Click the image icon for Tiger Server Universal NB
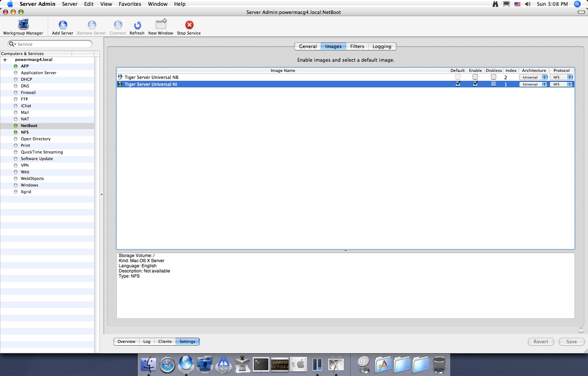Viewport: 588px width, 376px height. click(x=120, y=77)
